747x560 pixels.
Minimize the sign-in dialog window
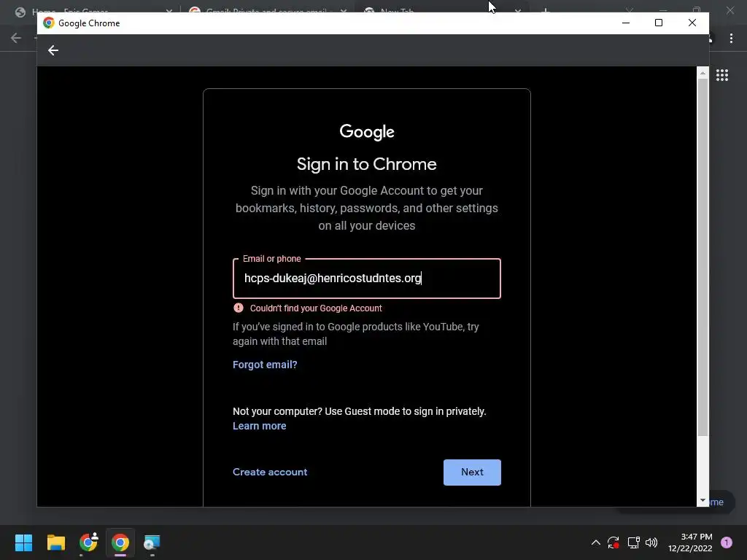tap(626, 23)
